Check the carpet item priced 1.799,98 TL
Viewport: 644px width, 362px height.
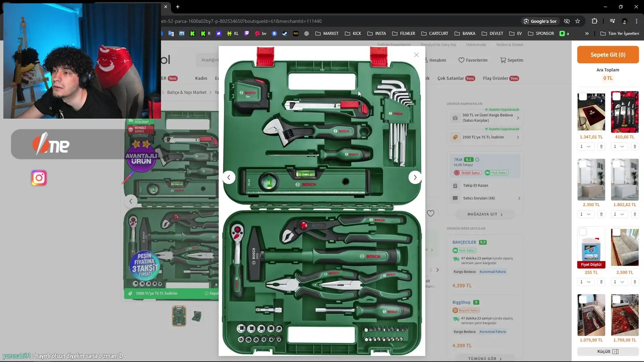click(616, 299)
